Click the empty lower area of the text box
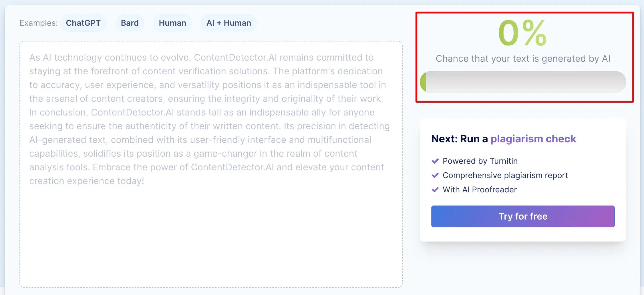This screenshot has height=295, width=644. click(x=211, y=237)
